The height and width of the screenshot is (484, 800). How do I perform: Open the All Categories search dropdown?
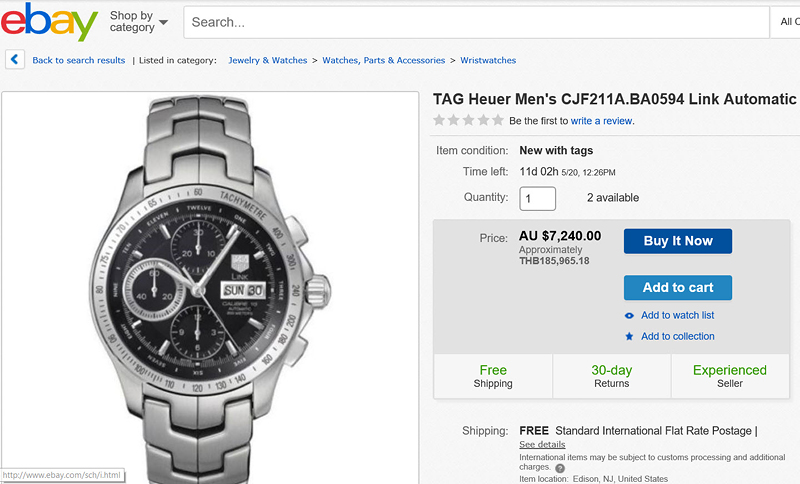click(x=787, y=21)
